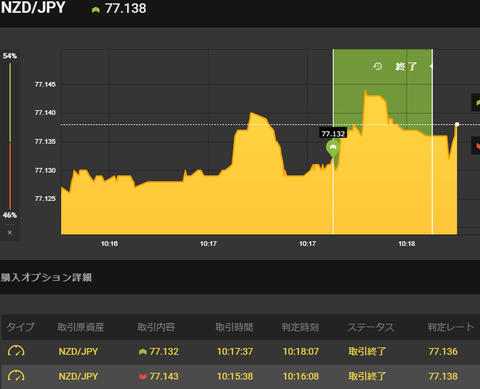Click the 購入オプション詳細 section header

[46, 277]
